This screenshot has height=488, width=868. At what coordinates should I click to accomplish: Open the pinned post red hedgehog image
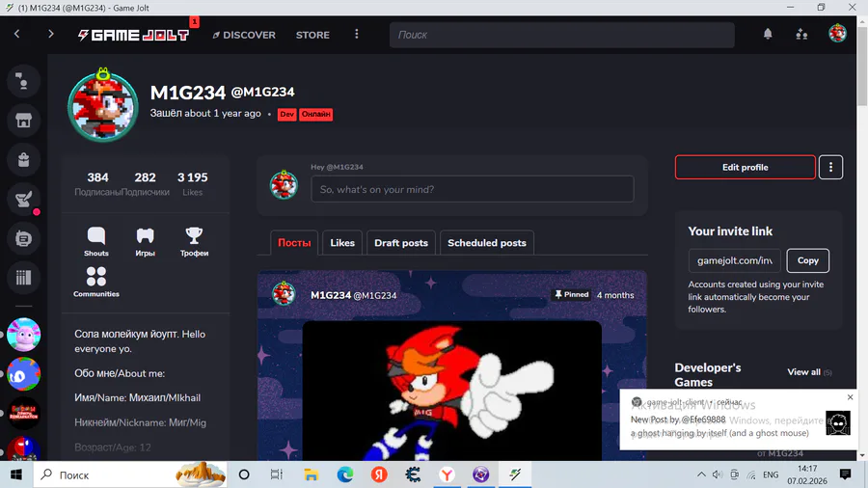[x=451, y=390]
